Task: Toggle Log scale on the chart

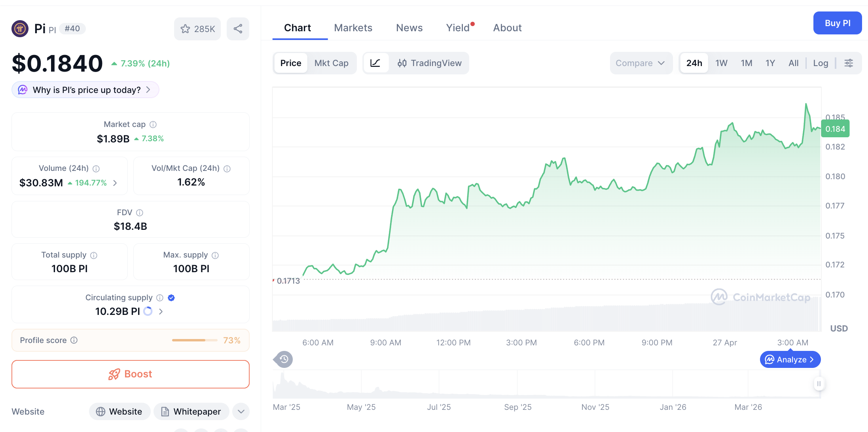Action: pos(821,63)
